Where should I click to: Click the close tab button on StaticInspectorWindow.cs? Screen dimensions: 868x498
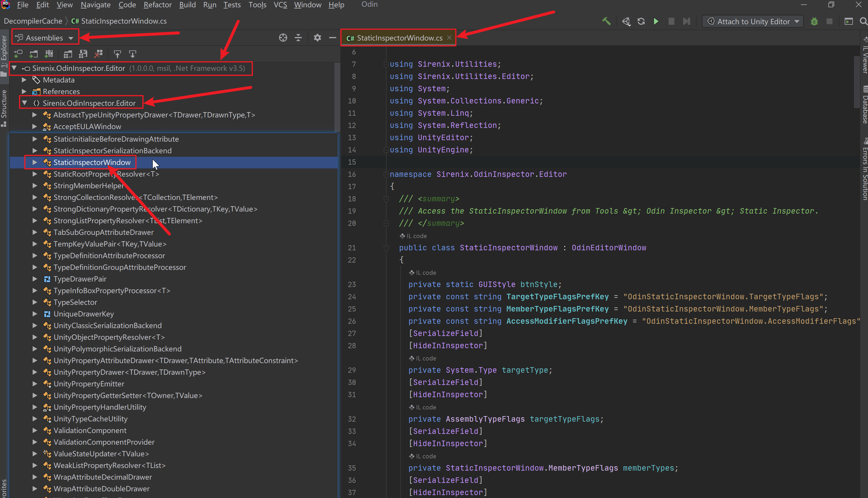point(449,38)
